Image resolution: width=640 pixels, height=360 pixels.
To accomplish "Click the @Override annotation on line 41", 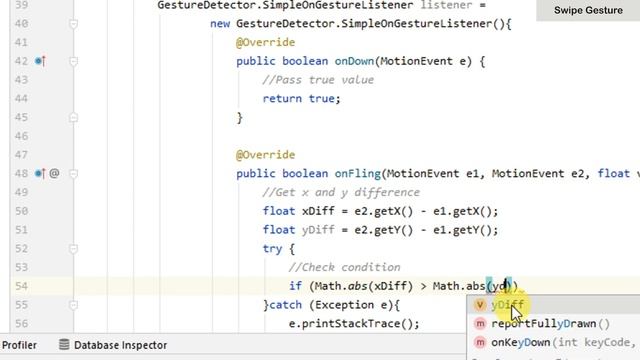I will point(265,42).
